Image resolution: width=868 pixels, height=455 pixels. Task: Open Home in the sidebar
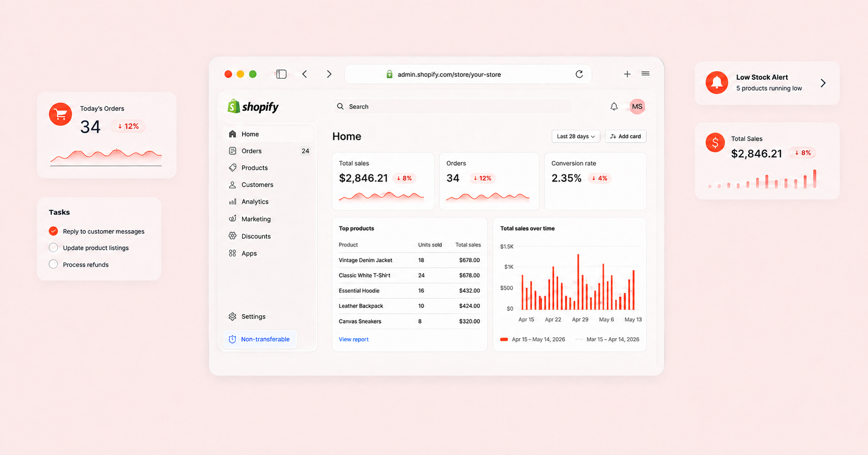tap(269, 134)
